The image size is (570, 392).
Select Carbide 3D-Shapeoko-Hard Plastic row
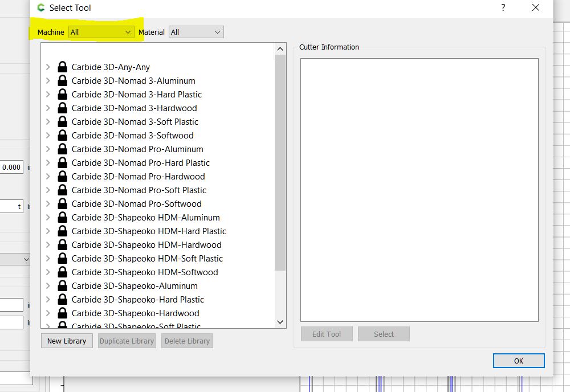tap(158, 299)
